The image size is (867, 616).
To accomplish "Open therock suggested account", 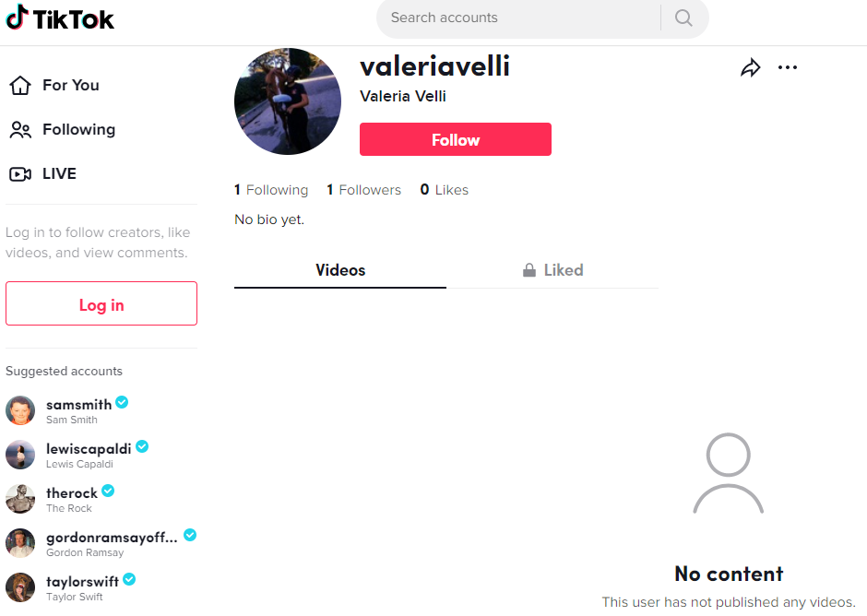I will click(x=60, y=499).
